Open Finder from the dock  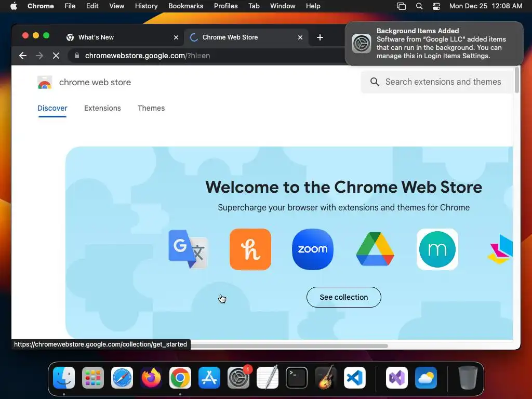coord(64,378)
